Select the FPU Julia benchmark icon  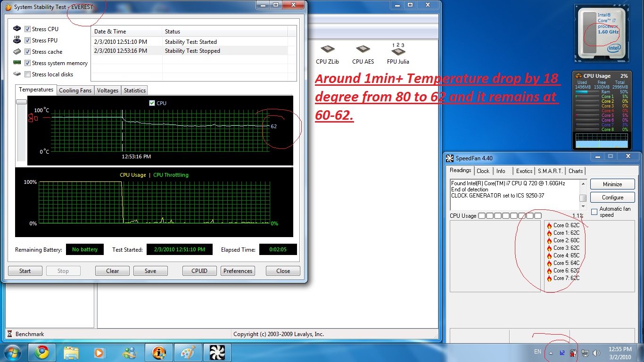[398, 49]
